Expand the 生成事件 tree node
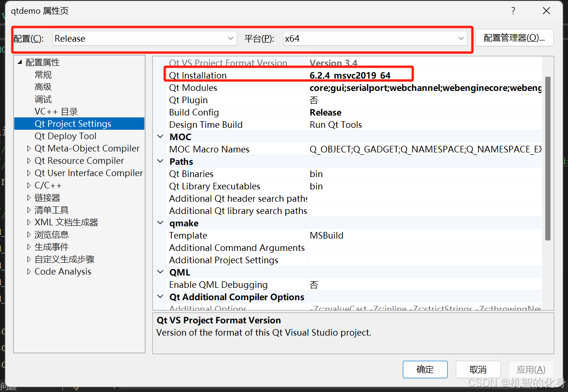568x392 pixels. (x=29, y=247)
